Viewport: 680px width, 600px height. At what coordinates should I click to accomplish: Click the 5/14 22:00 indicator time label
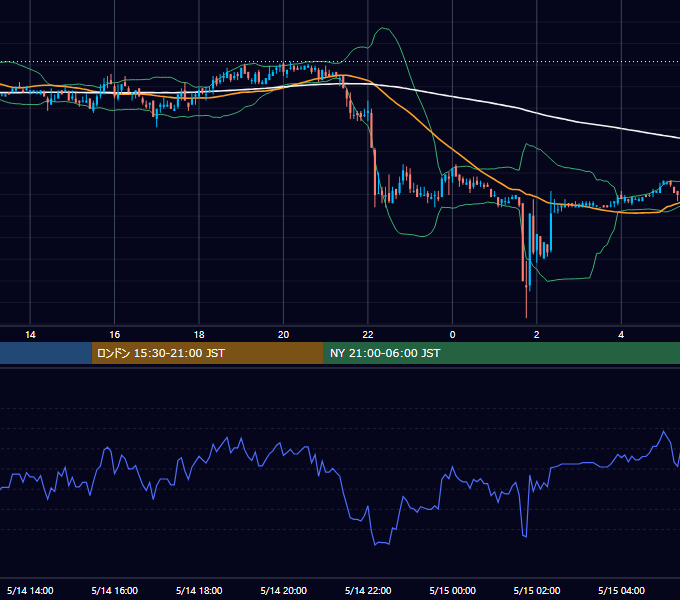point(368,590)
